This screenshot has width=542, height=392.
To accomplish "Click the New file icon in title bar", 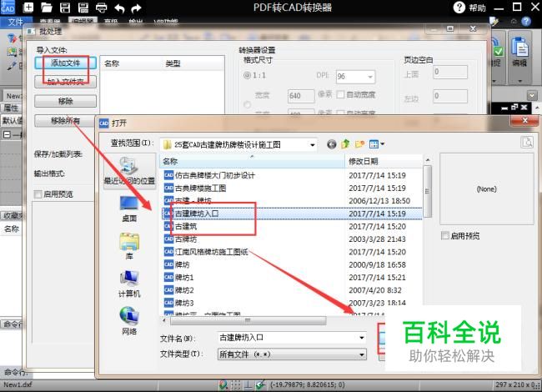I will (x=28, y=8).
